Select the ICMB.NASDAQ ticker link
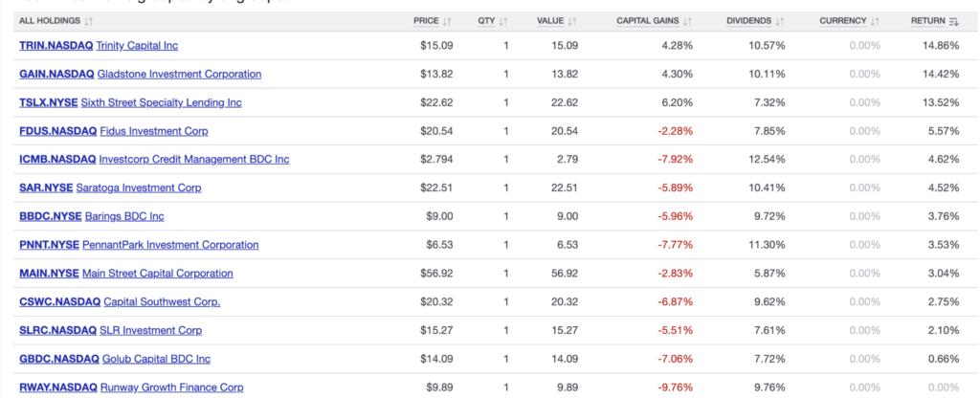Viewport: 980px width, 398px height. coord(57,160)
